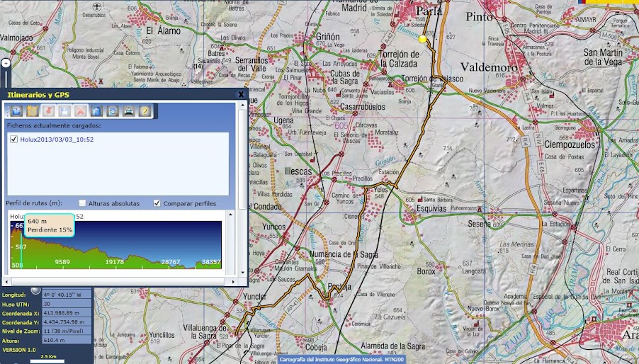Screen dimensions: 639x364
Task: Click the Yunclillos label on the map
Action: (162, 335)
